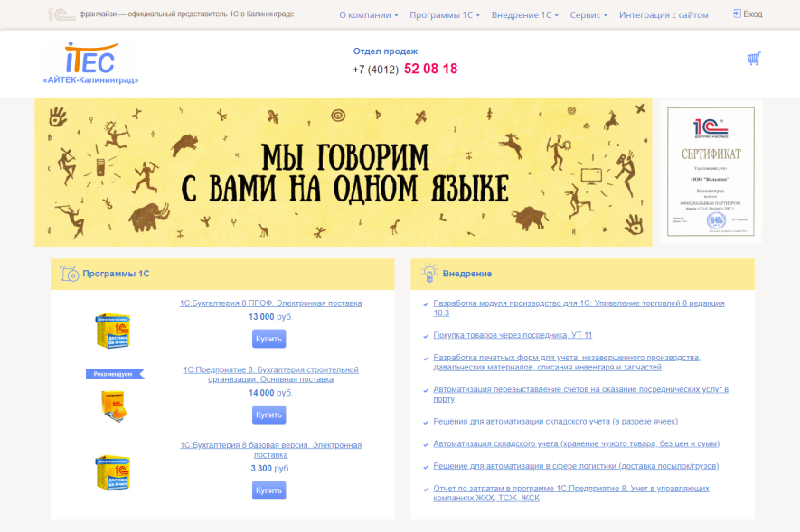Click the франчайзи официальный представитель tagline

[186, 14]
